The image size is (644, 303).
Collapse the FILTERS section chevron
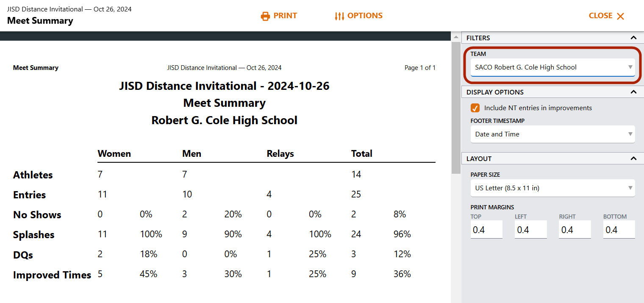(x=633, y=38)
